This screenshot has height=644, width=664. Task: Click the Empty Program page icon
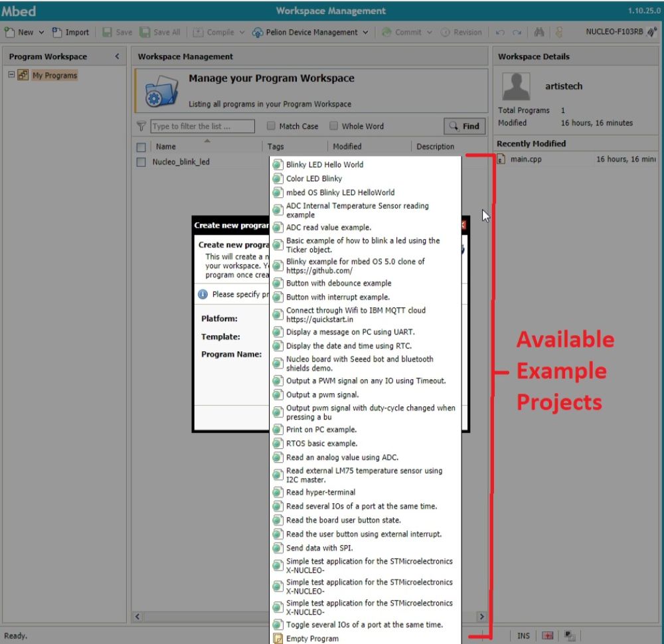(x=278, y=638)
